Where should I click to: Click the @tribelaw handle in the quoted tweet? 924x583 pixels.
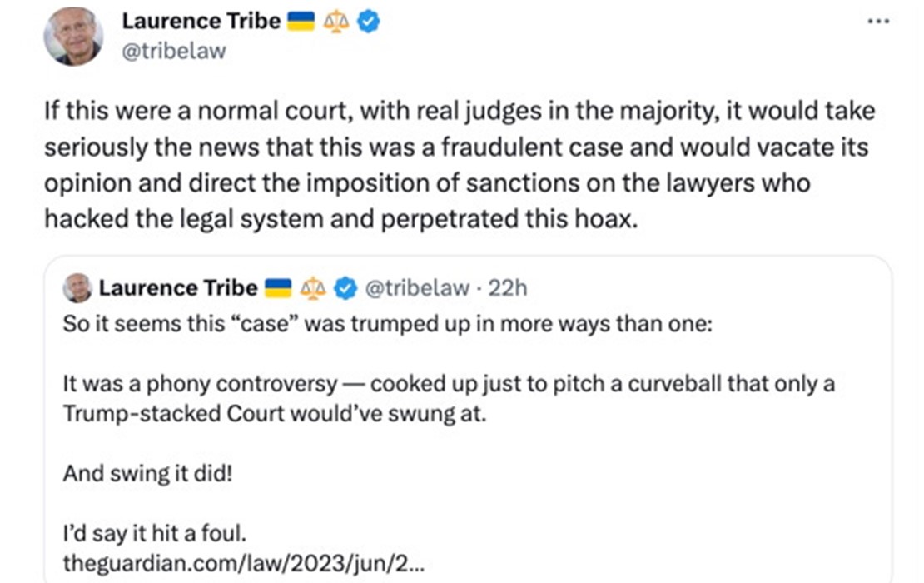tap(416, 288)
